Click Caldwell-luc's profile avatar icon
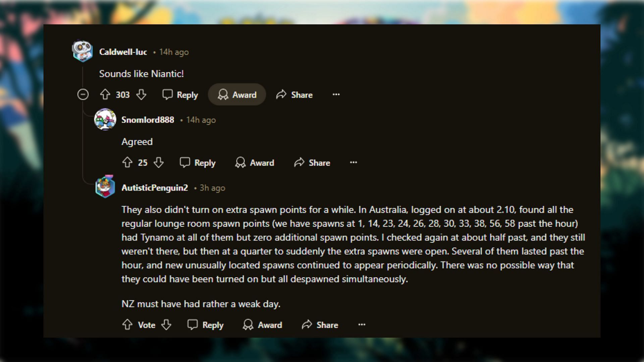The height and width of the screenshot is (362, 644). [82, 52]
